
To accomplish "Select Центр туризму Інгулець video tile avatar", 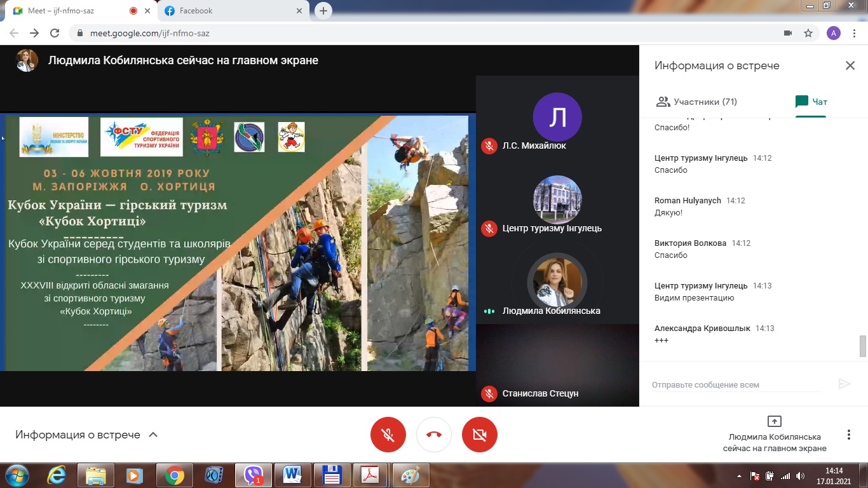I will (x=557, y=200).
